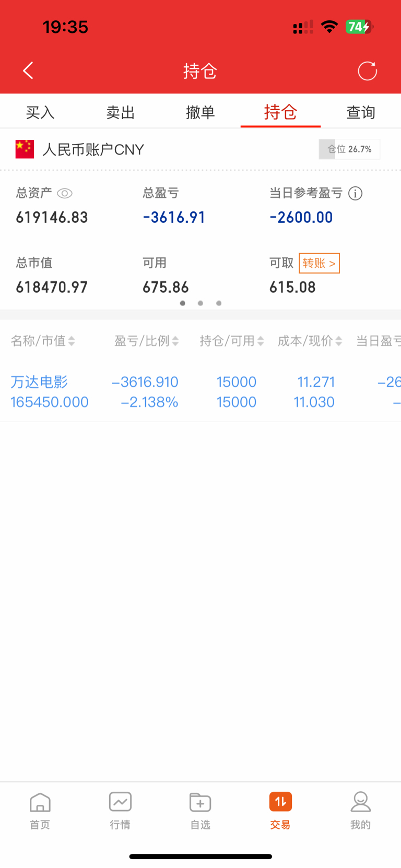
Task: Tap the 转账 transfer button
Action: tap(319, 263)
